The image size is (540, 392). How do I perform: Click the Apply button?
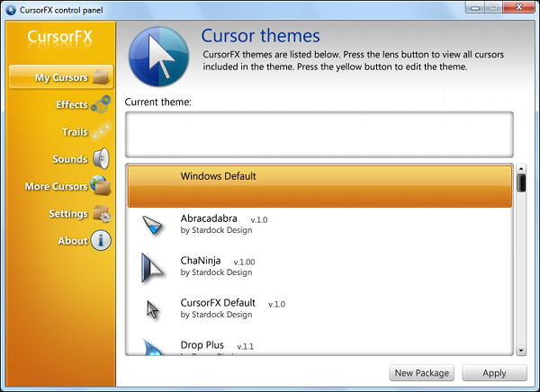tap(494, 373)
